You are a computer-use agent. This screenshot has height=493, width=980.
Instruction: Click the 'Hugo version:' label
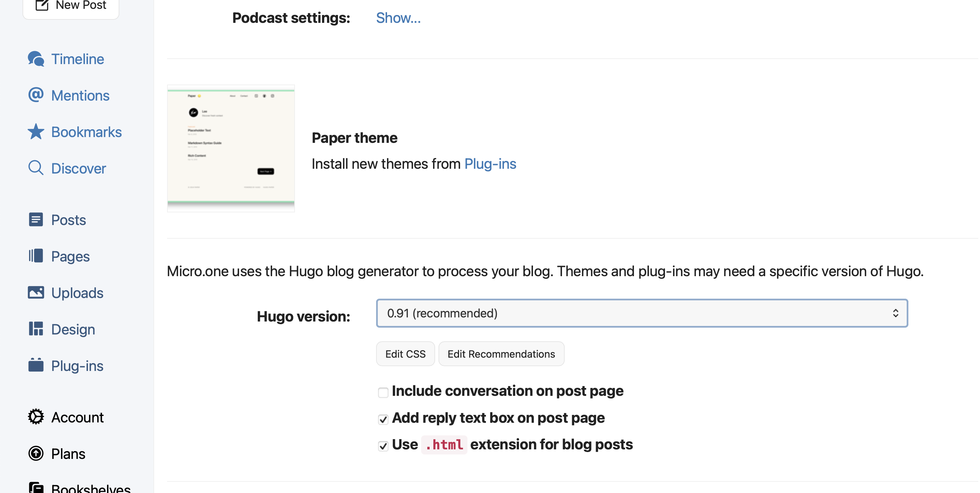(303, 316)
